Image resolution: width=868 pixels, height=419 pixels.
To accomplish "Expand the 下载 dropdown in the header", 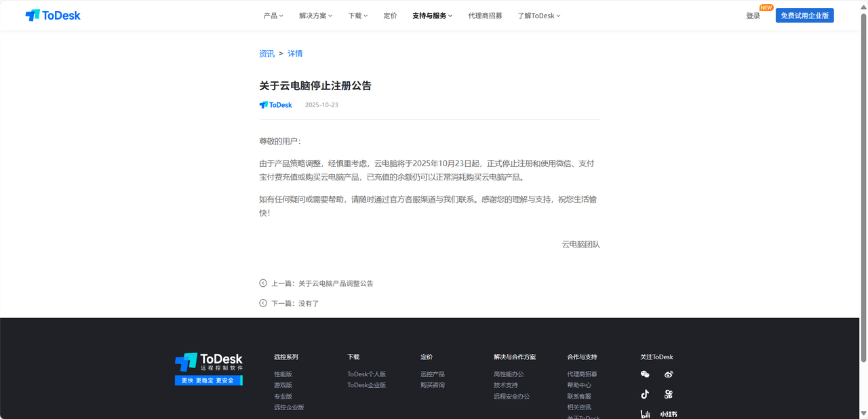I will 357,16.
